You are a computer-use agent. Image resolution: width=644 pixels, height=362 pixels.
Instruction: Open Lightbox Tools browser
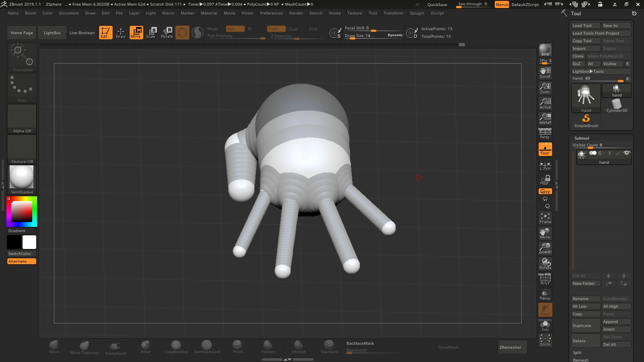pyautogui.click(x=601, y=72)
